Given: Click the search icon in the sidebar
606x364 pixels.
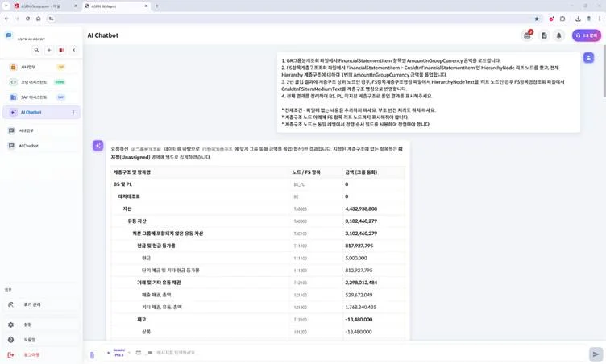Looking at the screenshot, I should pos(36,50).
